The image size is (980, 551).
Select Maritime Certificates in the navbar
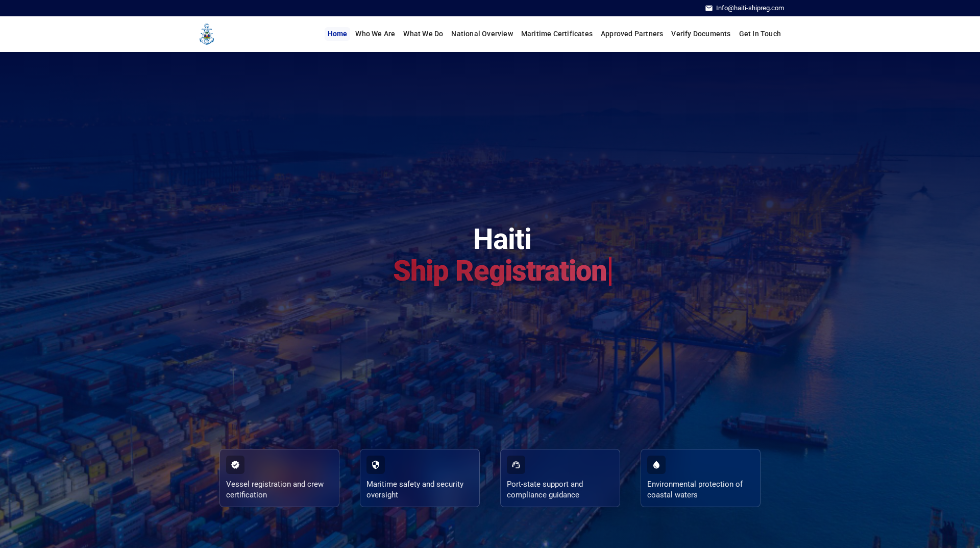pos(557,34)
